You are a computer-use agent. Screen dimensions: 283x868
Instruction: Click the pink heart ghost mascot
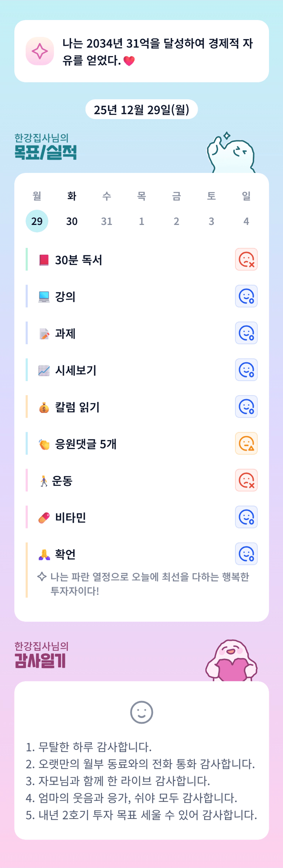point(231,661)
